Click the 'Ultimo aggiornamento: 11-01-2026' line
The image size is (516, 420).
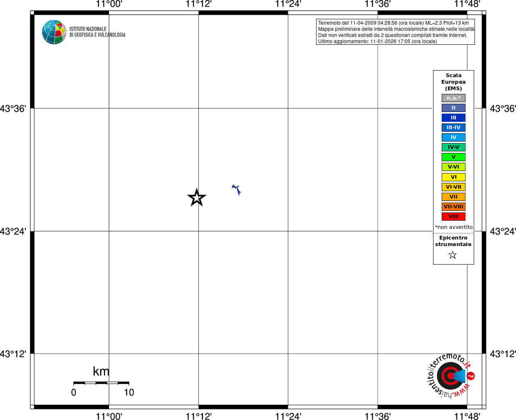click(x=377, y=41)
